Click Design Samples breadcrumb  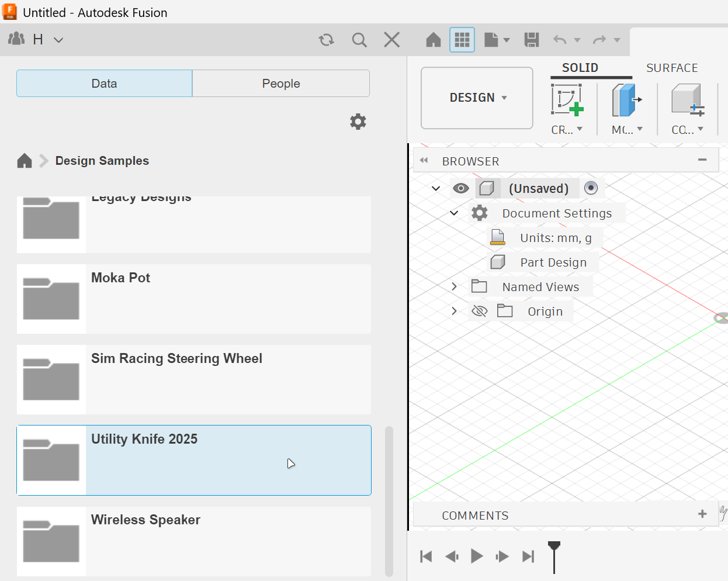[102, 161]
